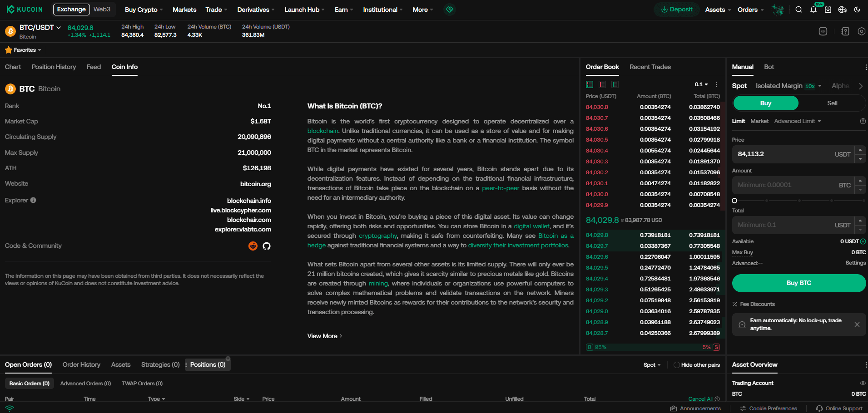Open trade panel three-dot menu
This screenshot has width=868, height=413.
pyautogui.click(x=866, y=67)
